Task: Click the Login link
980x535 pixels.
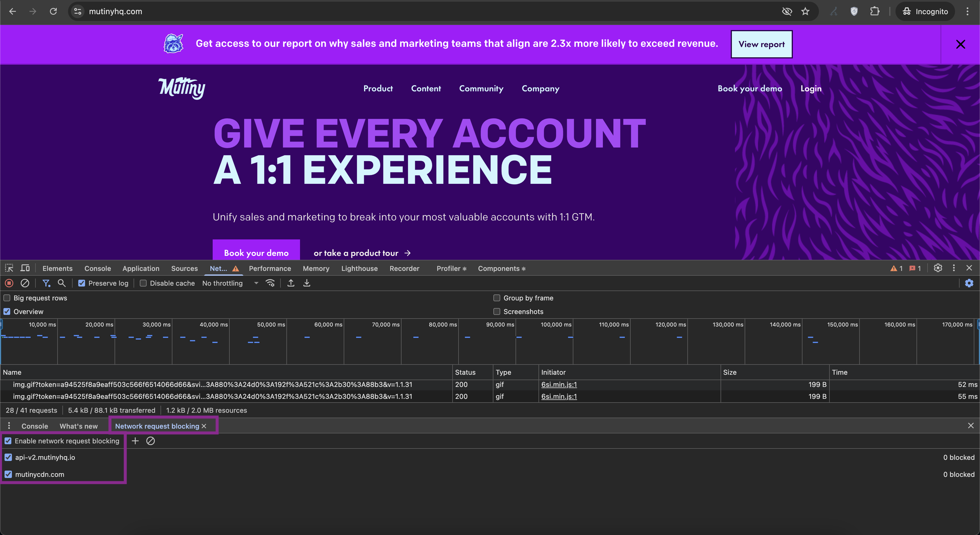Action: (811, 89)
